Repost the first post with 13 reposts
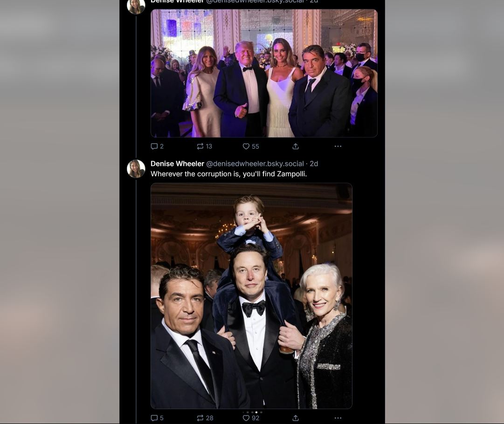Image resolution: width=504 pixels, height=424 pixels. pos(204,146)
